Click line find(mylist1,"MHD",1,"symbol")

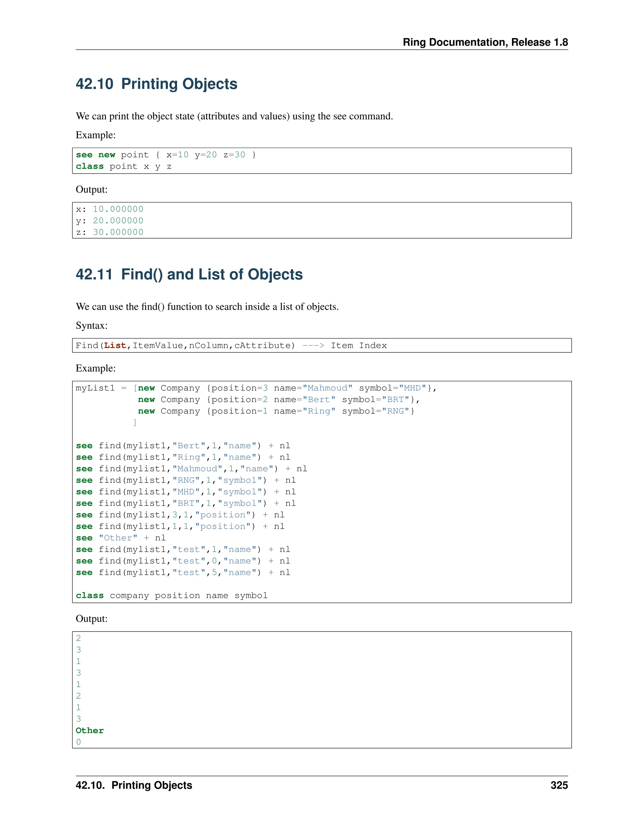click(186, 492)
